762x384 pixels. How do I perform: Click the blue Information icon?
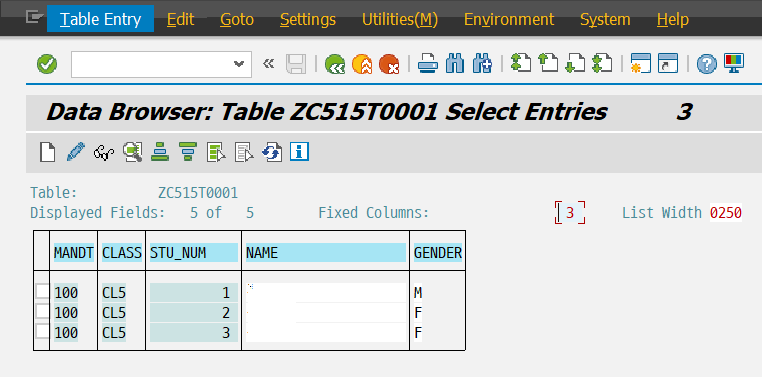[x=299, y=152]
